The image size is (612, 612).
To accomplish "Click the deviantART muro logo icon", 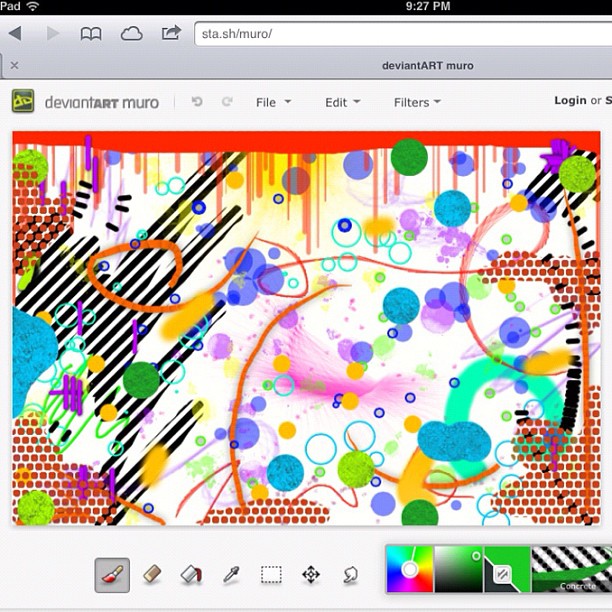I will 23,102.
